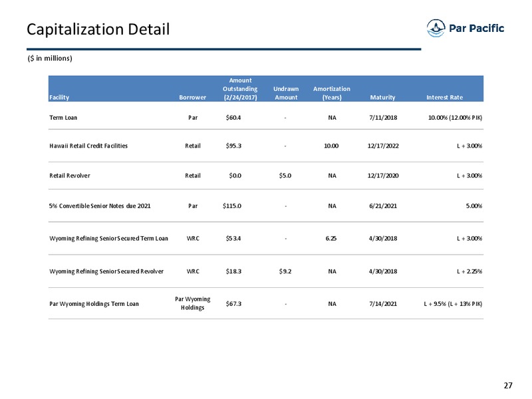The height and width of the screenshot is (399, 532).
Task: Click the 7/14/2021 maturity date
Action: click(x=383, y=304)
